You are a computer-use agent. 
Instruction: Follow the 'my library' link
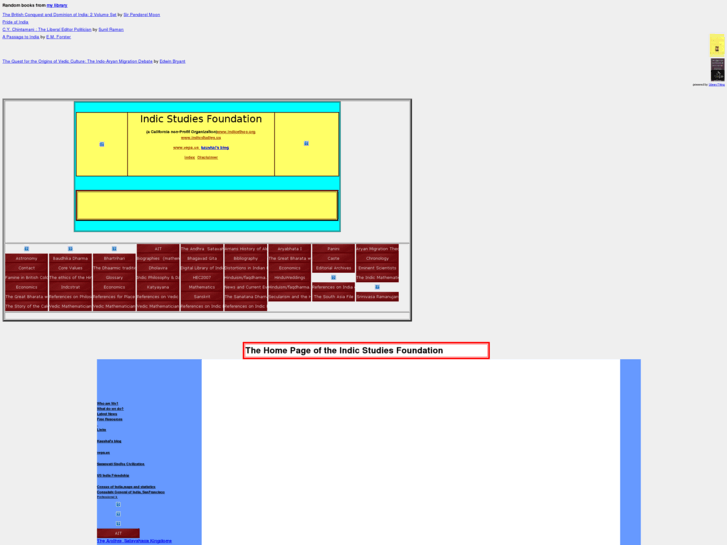coord(57,6)
